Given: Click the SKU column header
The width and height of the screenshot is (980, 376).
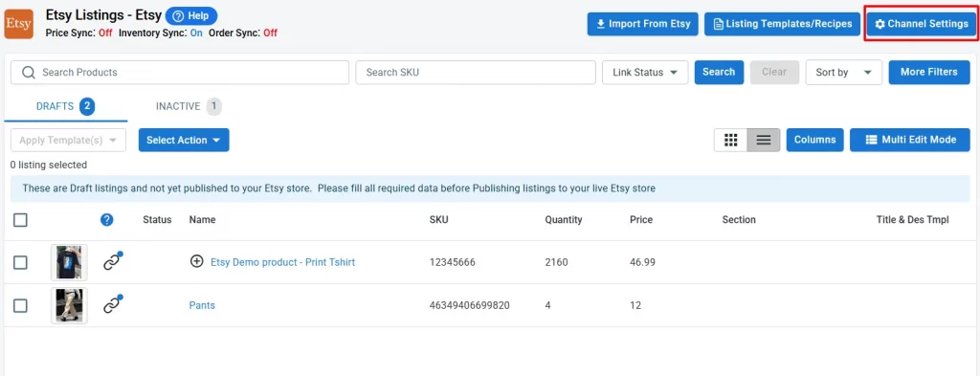Looking at the screenshot, I should 438,220.
